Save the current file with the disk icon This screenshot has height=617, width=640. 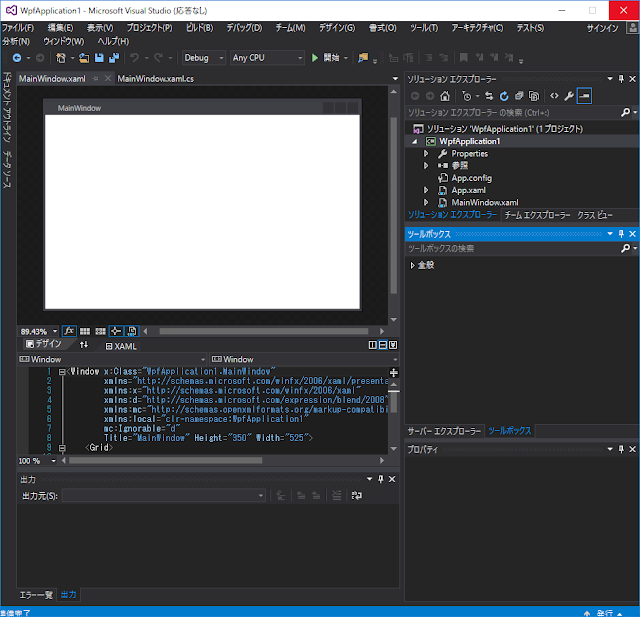coord(99,58)
